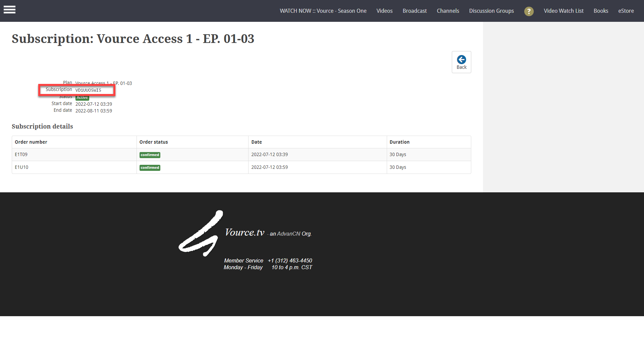This screenshot has height=338, width=644.
Task: Navigate to Broadcast
Action: coord(415,11)
